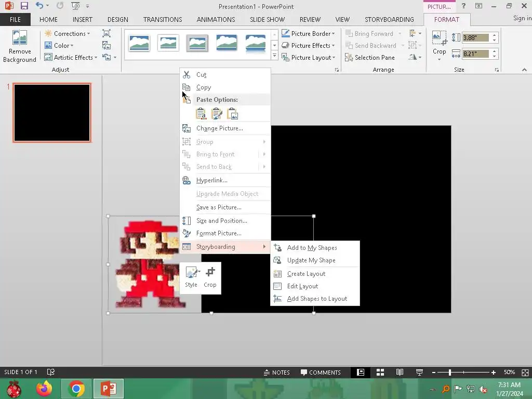Switch to Normal view icon in status bar

coord(361,372)
